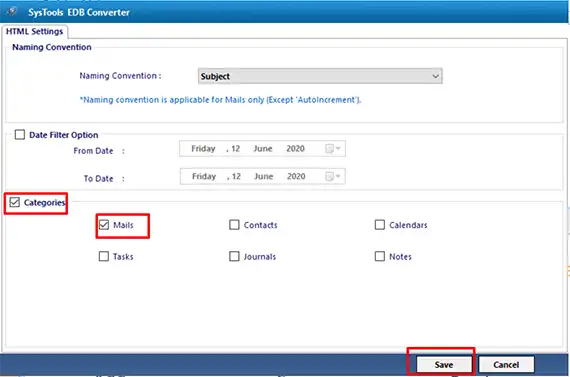
Task: Click the Save button
Action: tap(443, 364)
